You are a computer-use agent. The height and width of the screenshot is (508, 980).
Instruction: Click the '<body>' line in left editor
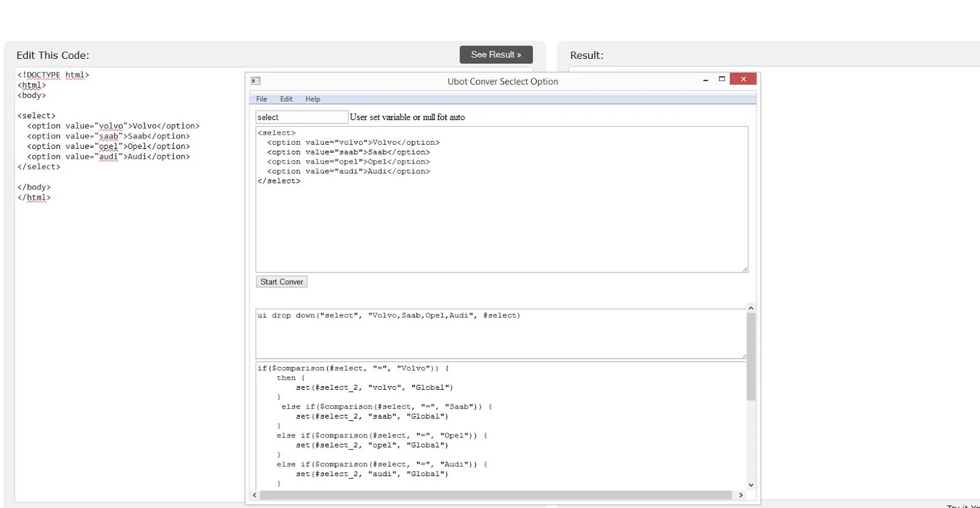click(x=32, y=95)
